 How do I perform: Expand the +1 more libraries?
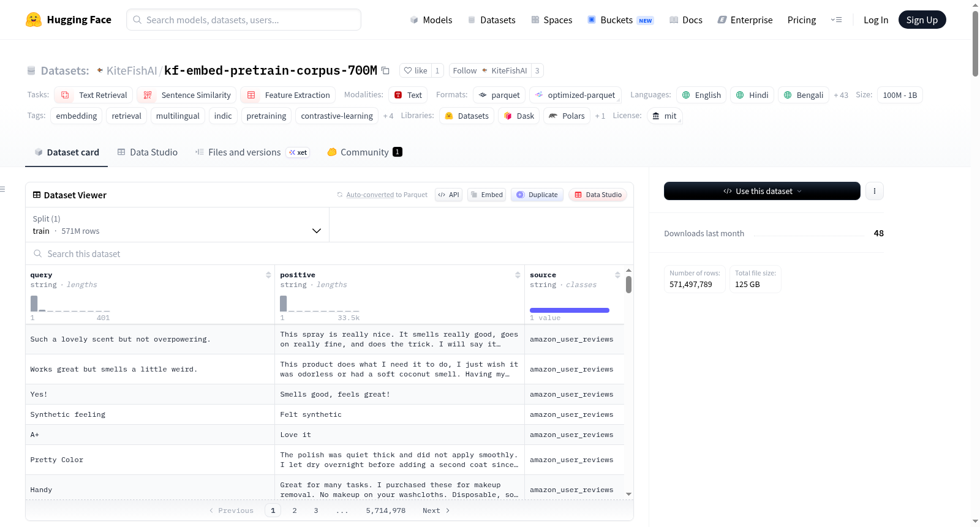(x=600, y=116)
